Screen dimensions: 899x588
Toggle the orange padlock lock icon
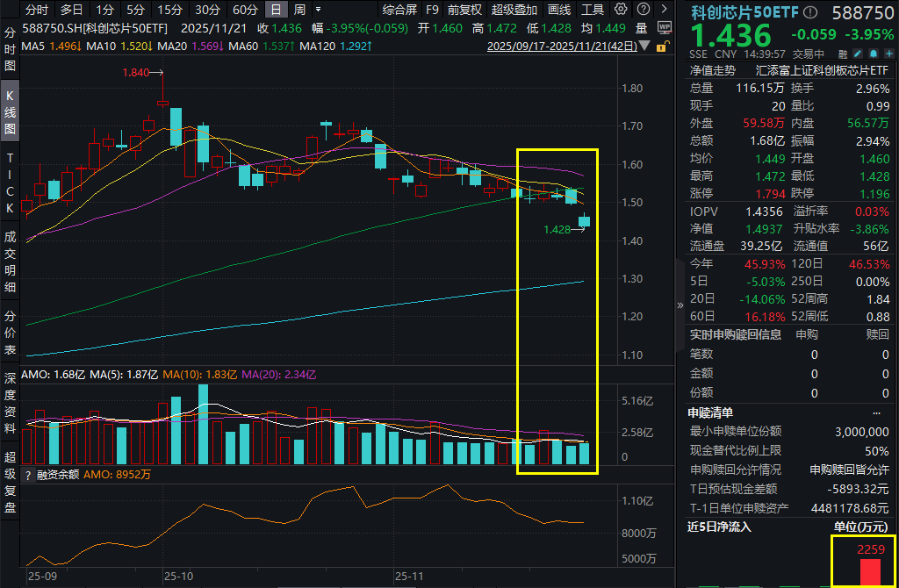pos(661,47)
